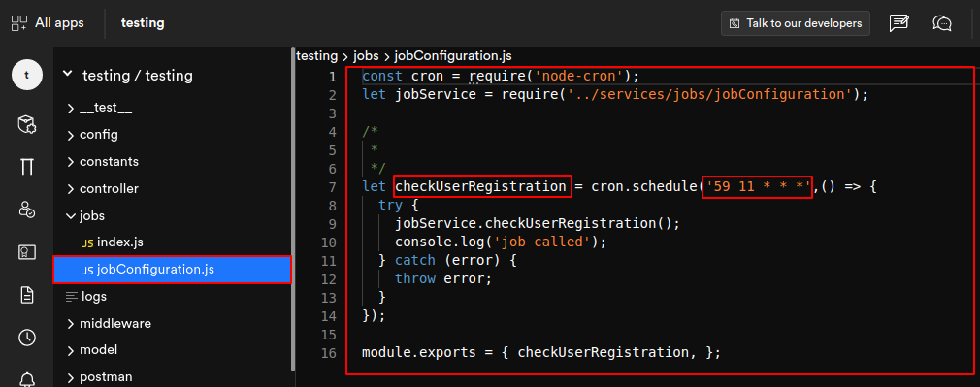
Task: Click the '59 11 * * *' cron expression
Action: pyautogui.click(x=758, y=186)
